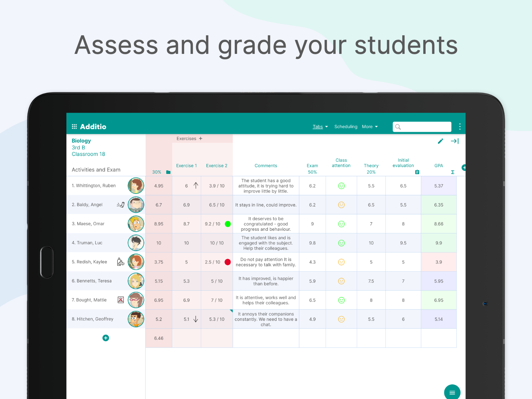The image size is (532, 399).
Task: Select student '4. Truman, Luc'
Action: [x=87, y=243]
